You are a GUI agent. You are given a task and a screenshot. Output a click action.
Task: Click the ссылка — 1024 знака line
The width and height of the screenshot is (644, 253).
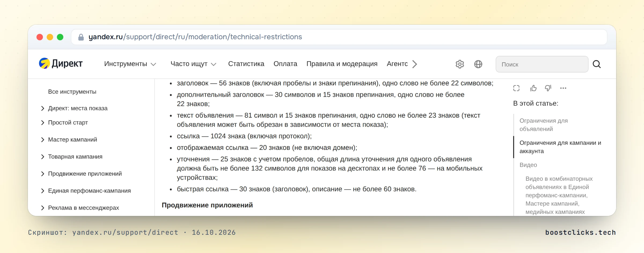click(x=244, y=136)
